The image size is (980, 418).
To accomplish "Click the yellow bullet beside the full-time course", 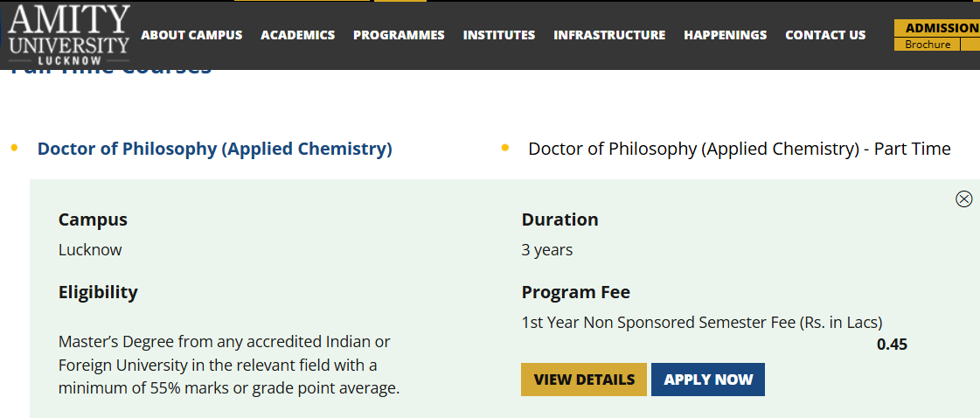I will [14, 148].
